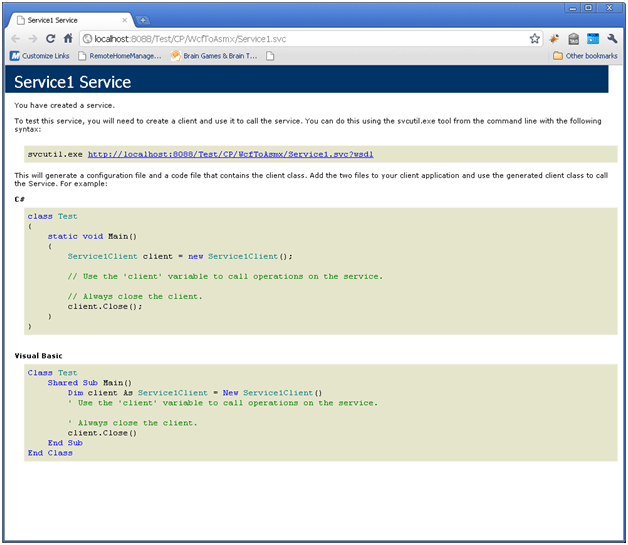Click the 'svcutil.exe' command text
This screenshot has width=628, height=545.
coord(55,154)
